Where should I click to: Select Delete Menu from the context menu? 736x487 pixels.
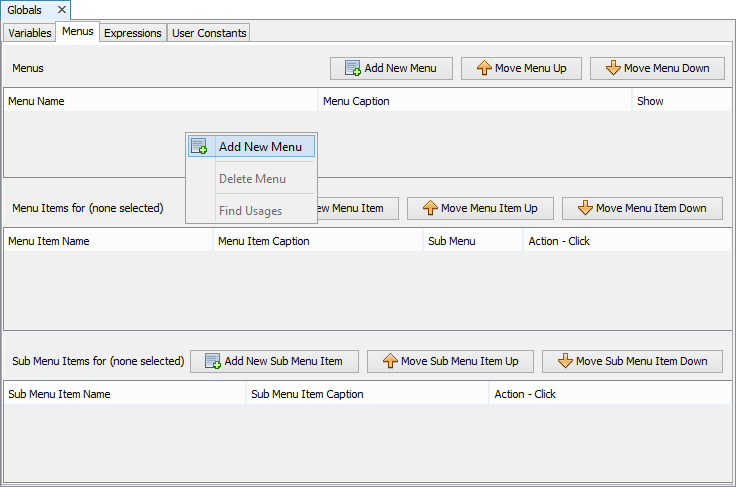click(x=252, y=179)
